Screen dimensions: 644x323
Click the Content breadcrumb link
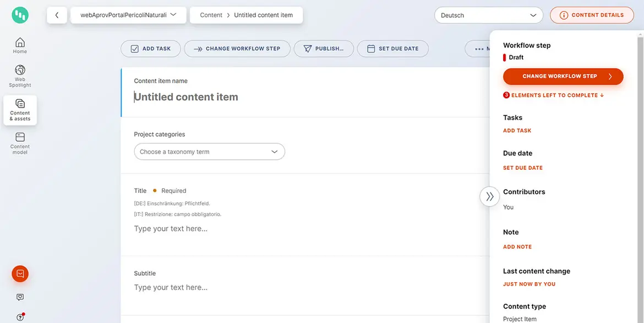(x=211, y=15)
